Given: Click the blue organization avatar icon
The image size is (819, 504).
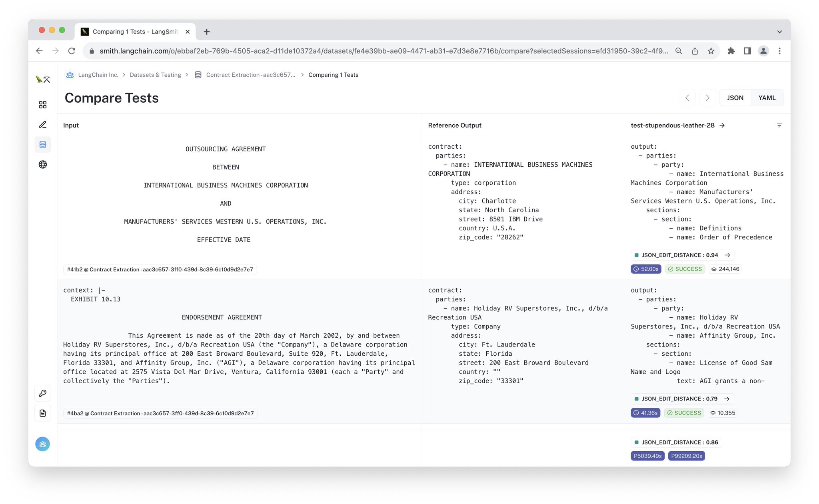Looking at the screenshot, I should coord(43,444).
